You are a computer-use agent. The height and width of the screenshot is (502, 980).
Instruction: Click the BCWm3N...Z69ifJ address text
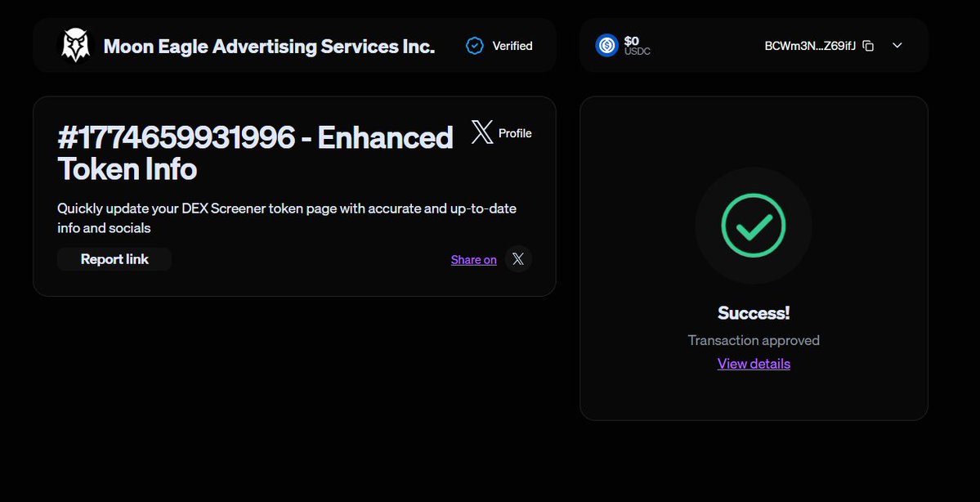(x=810, y=46)
